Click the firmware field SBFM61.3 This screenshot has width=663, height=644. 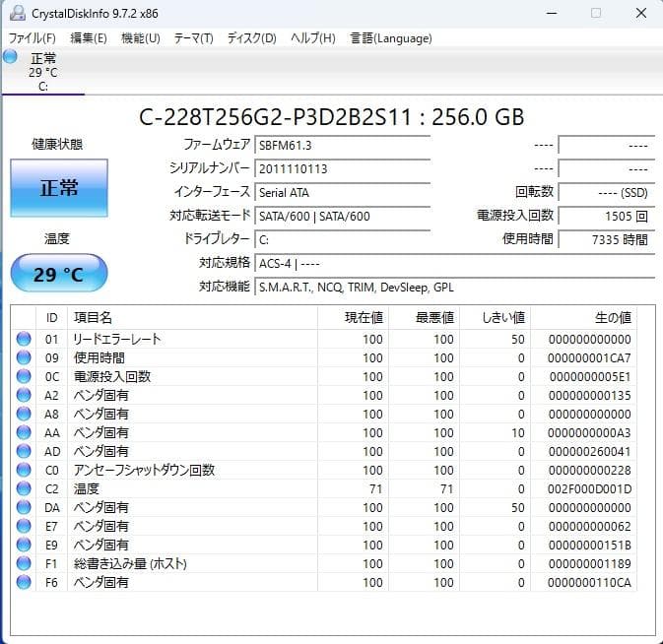(x=343, y=146)
